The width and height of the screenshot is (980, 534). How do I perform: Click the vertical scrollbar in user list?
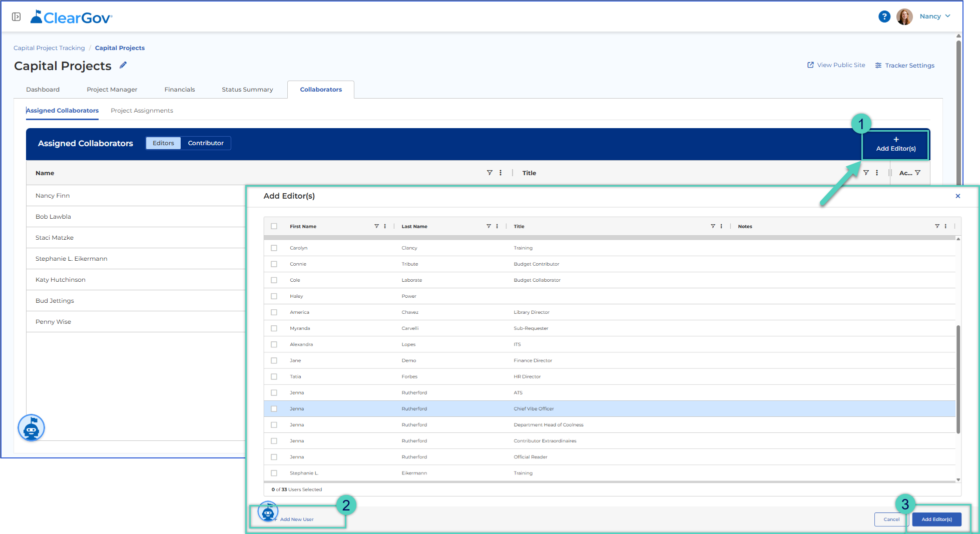958,379
